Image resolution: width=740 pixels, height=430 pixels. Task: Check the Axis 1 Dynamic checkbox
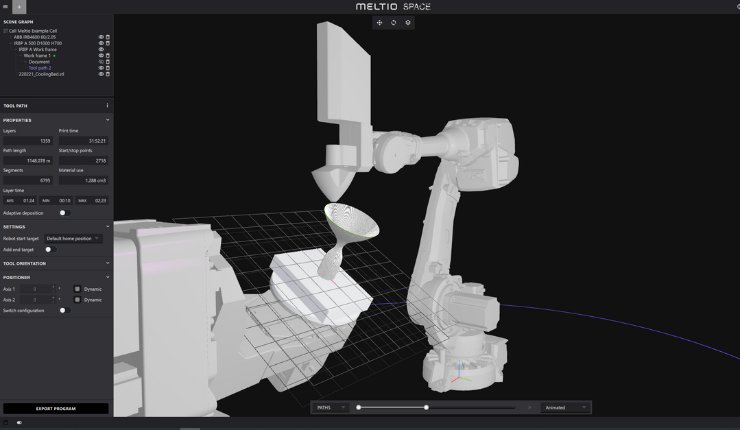(x=77, y=289)
